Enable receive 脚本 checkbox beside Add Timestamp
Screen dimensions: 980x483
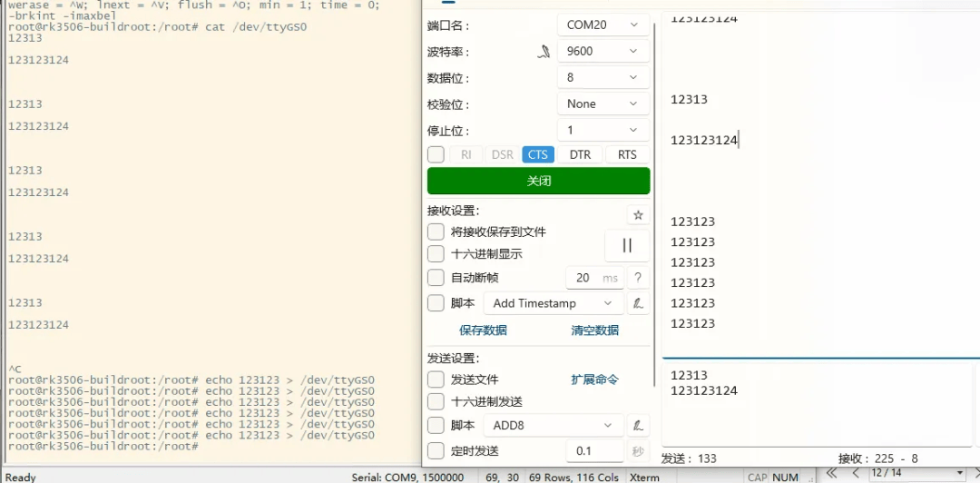click(436, 303)
